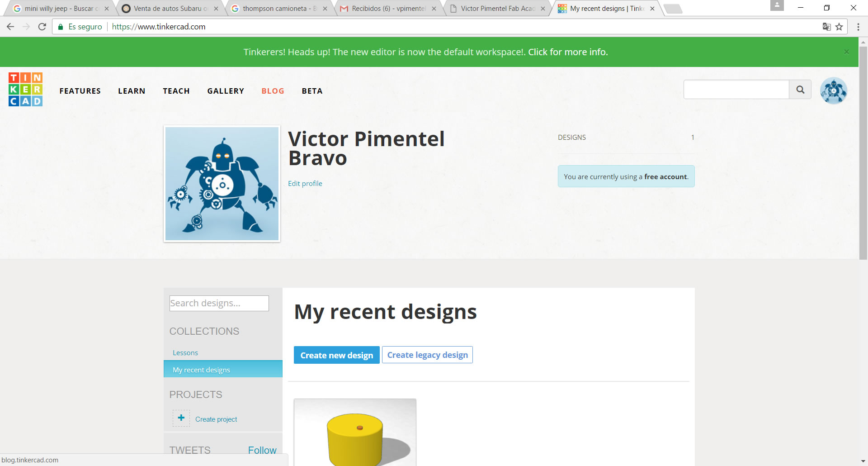Close the 'thompson camioneta' tab

(x=325, y=9)
